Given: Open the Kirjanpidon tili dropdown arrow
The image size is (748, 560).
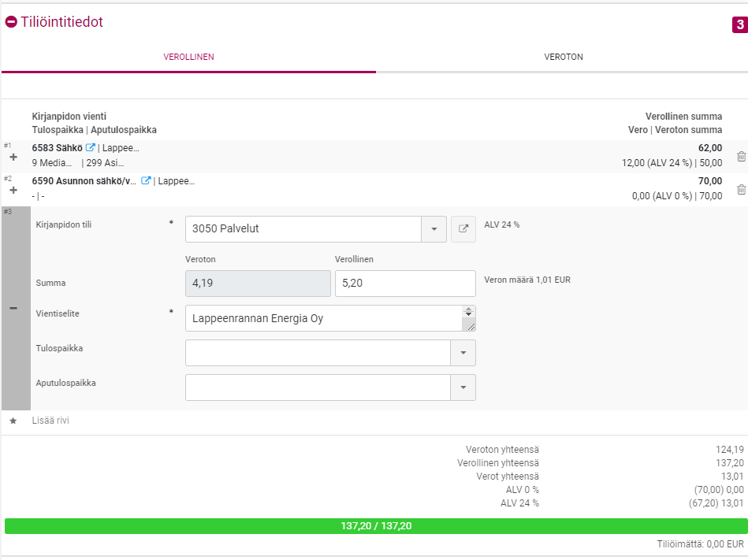Looking at the screenshot, I should click(434, 229).
